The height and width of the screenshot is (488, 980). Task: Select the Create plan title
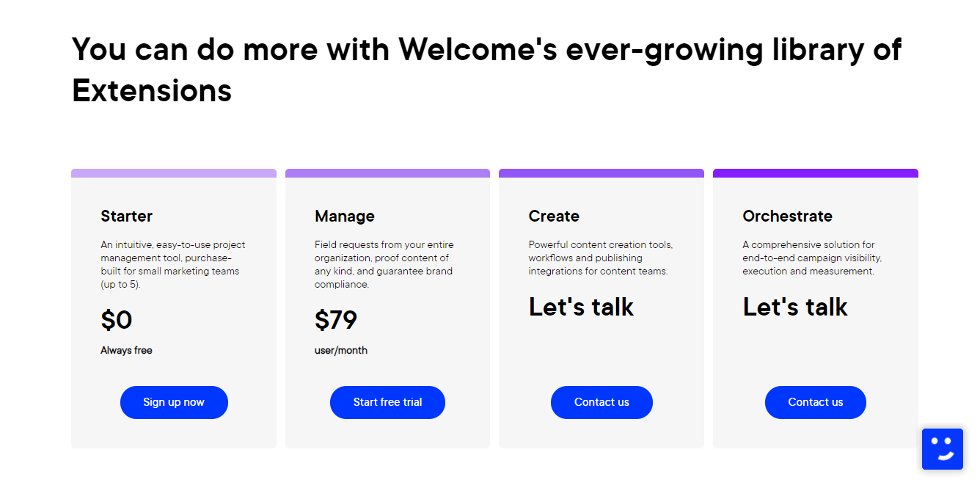[553, 216]
